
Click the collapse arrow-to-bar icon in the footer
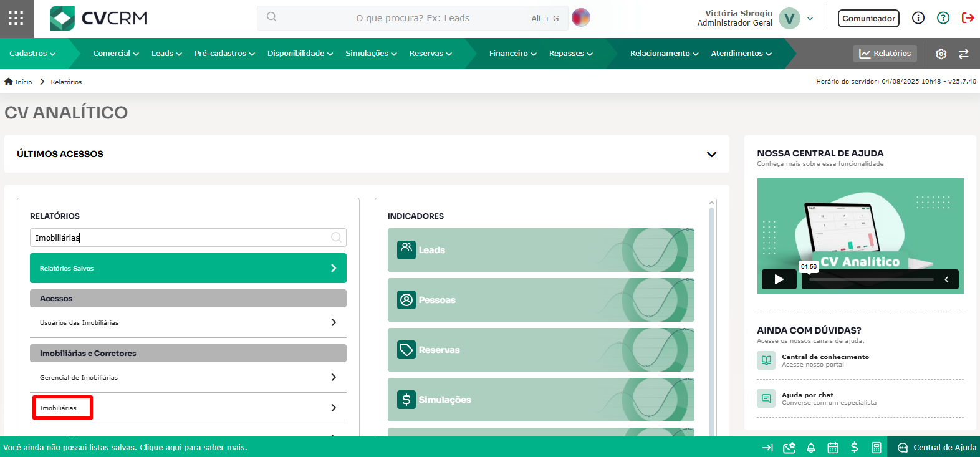[x=767, y=448]
